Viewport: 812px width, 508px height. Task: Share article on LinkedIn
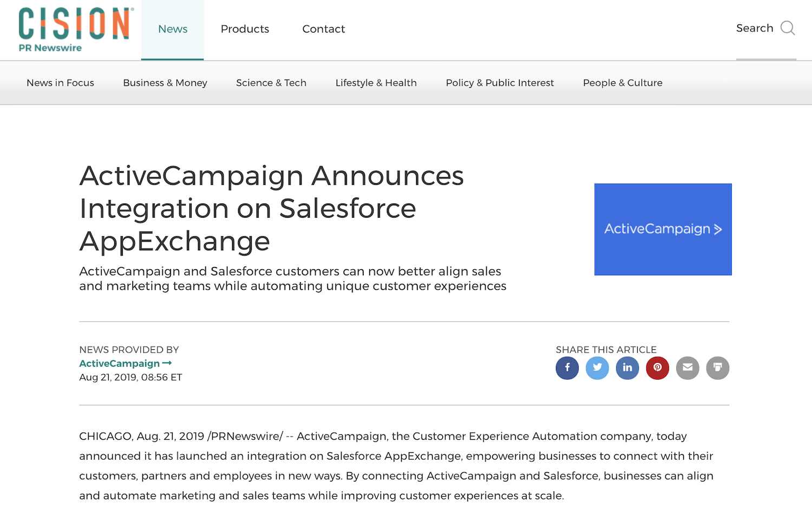click(x=627, y=368)
